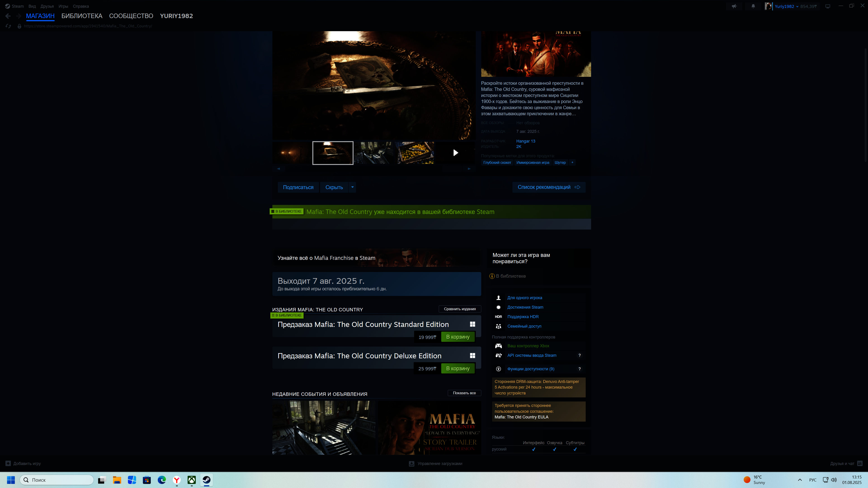Click the Steam logo menu icon
The image size is (868, 488).
point(7,6)
